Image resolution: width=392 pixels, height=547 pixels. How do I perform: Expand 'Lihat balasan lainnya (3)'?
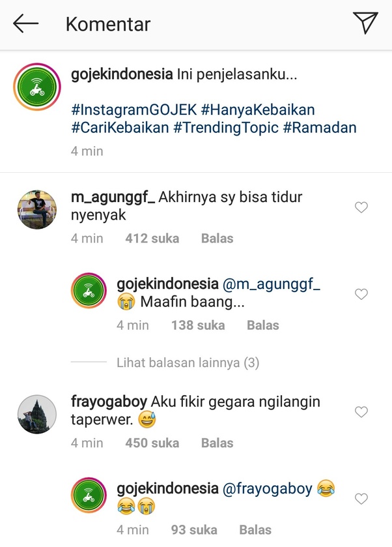[x=188, y=362]
